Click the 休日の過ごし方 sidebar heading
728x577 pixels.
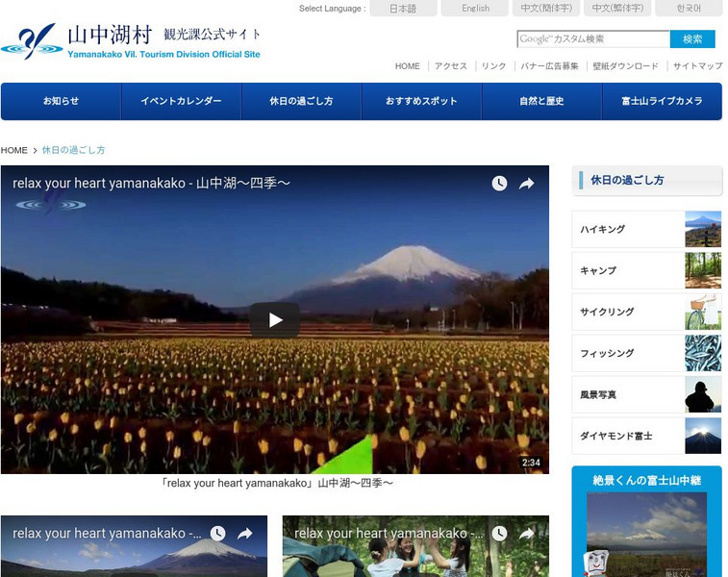click(x=647, y=181)
